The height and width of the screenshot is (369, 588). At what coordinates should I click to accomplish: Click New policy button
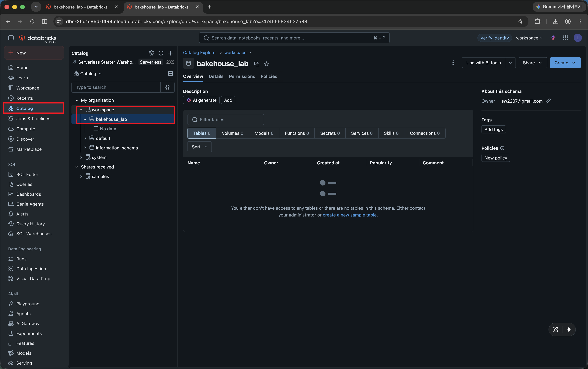496,158
